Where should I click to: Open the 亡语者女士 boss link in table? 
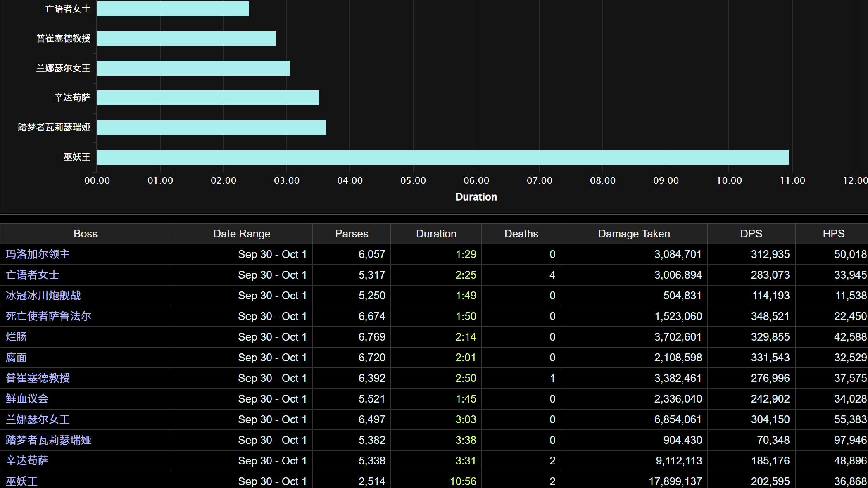pyautogui.click(x=32, y=275)
